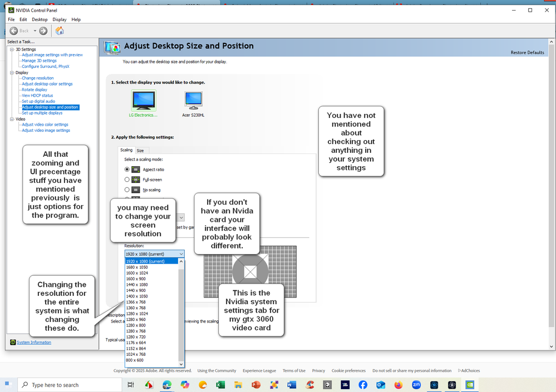
Task: Open Task View on the taskbar
Action: coord(130,385)
